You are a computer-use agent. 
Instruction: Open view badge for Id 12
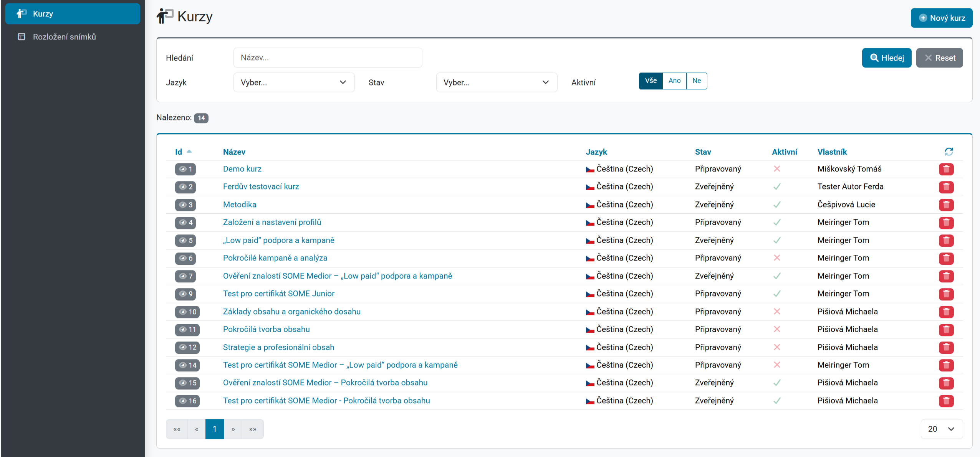[x=187, y=348]
